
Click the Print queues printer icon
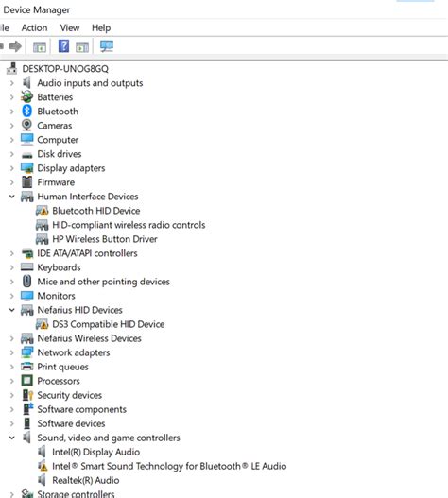(x=26, y=367)
